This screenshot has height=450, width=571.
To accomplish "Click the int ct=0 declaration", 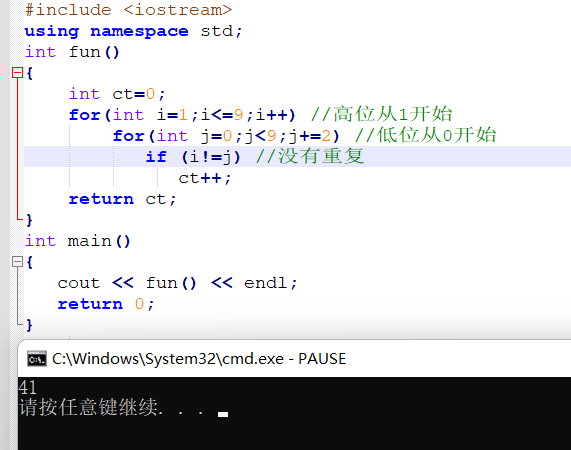I will click(x=117, y=94).
